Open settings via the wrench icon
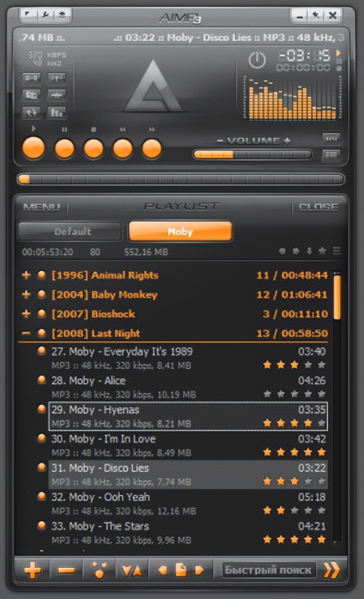364x599 pixels. (x=45, y=14)
